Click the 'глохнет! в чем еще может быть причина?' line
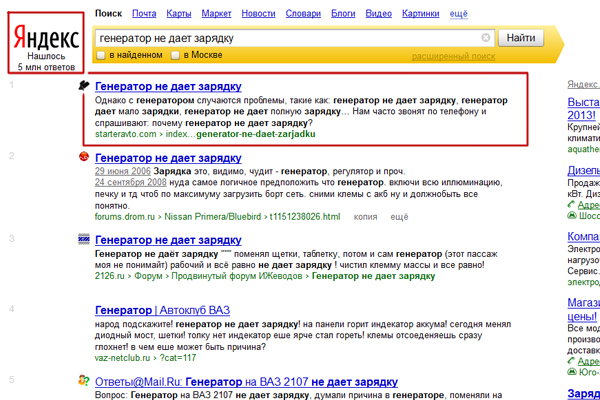The width and height of the screenshot is (600, 400). (x=180, y=347)
